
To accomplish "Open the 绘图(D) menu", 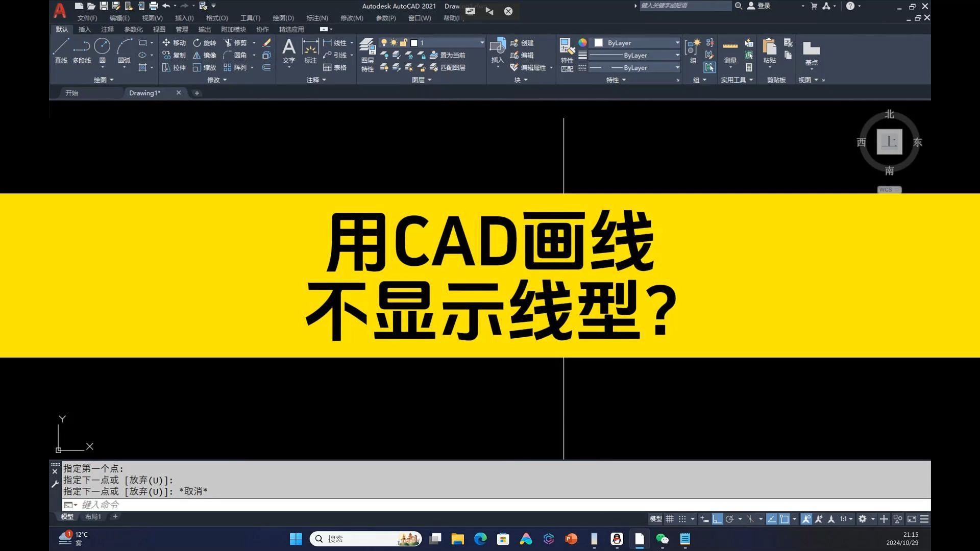I will (x=283, y=18).
